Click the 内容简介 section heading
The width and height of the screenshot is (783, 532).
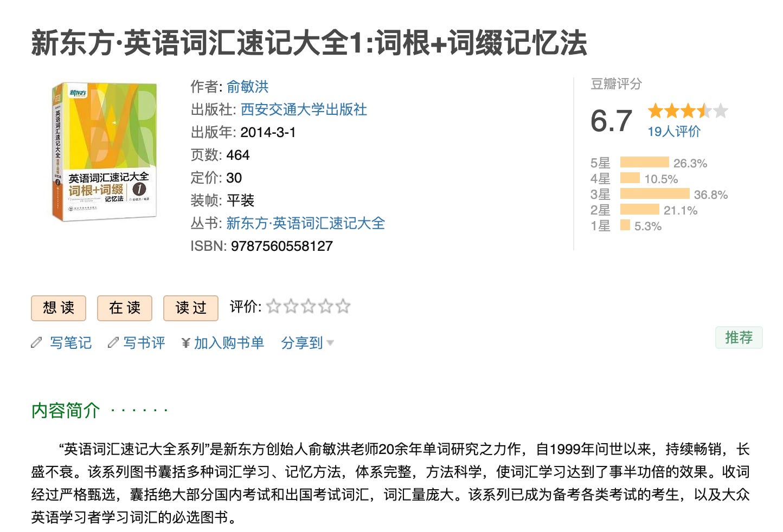[66, 411]
